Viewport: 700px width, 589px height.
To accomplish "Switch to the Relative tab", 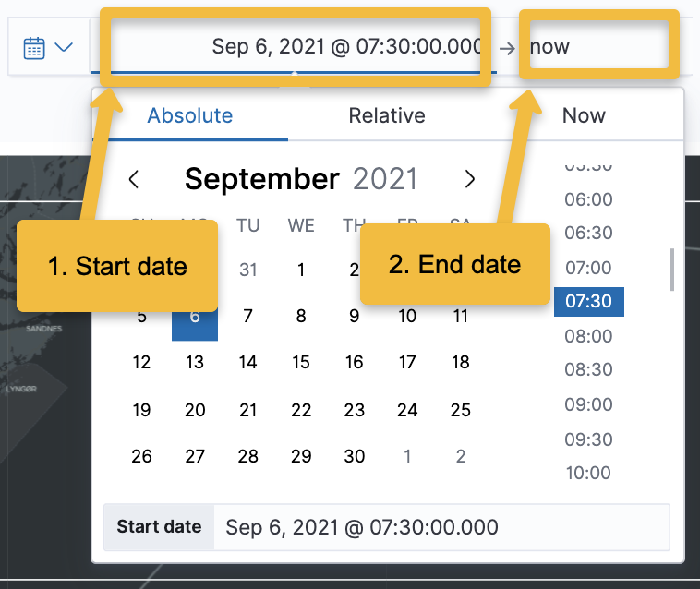I will 387,115.
